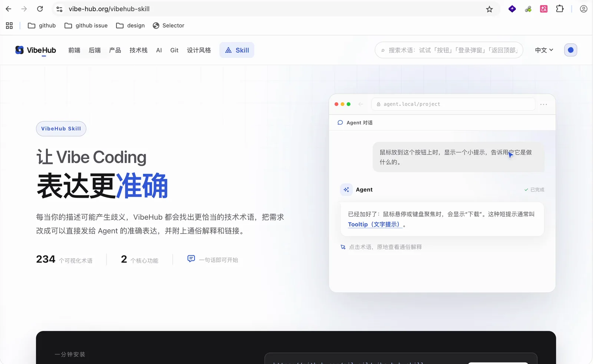The image size is (593, 364).
Task: Open the pink translate extension icon
Action: coord(544,9)
